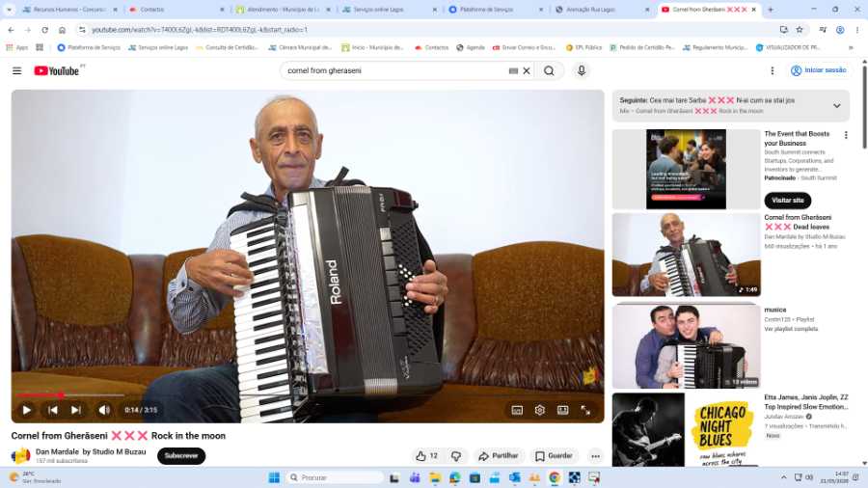
Task: Enter fullscreen from the player controls
Action: 585,410
